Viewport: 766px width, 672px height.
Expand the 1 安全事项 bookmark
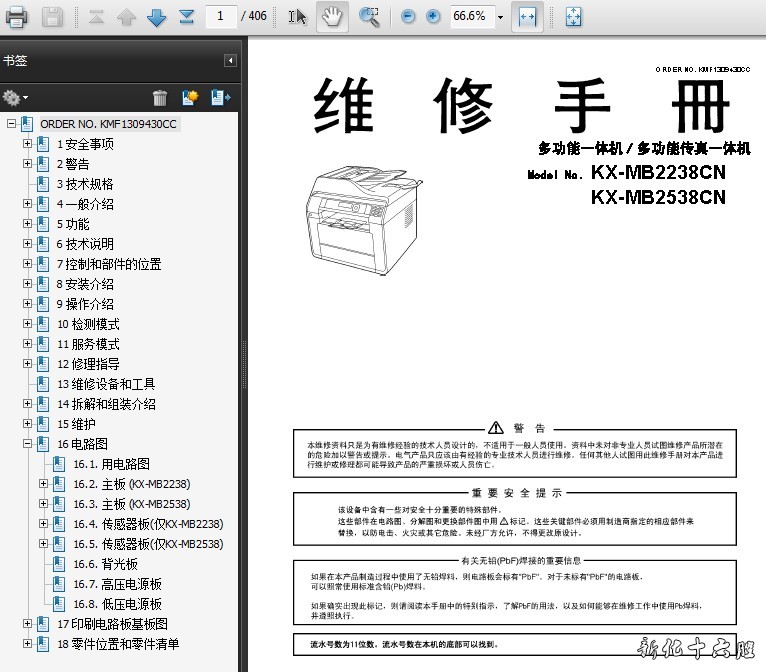27,144
